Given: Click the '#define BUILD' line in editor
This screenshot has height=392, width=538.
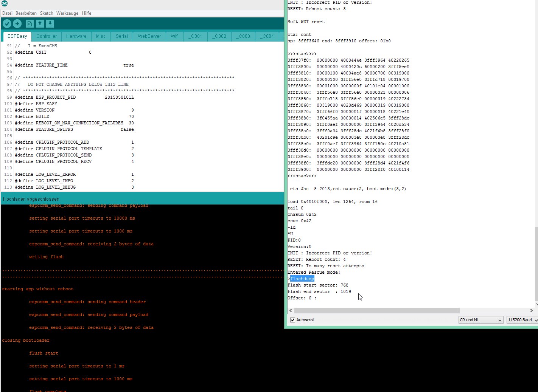Looking at the screenshot, I should (75, 116).
